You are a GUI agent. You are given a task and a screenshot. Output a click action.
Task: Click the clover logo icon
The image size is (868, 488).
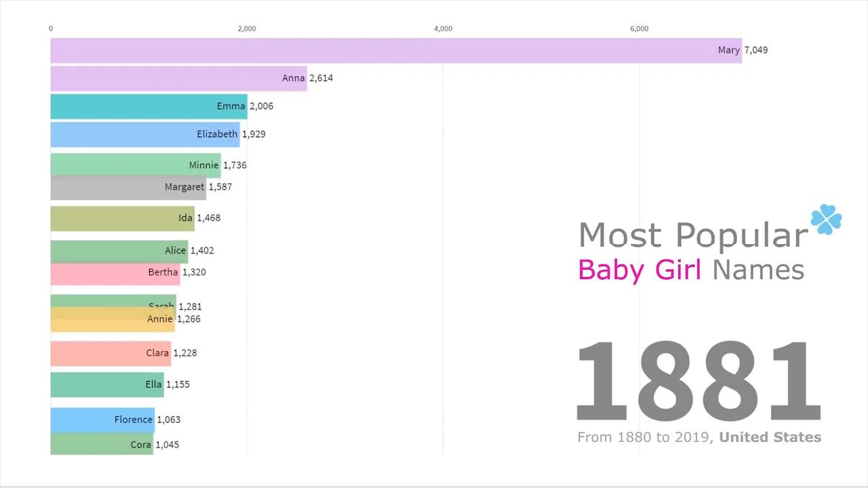(x=826, y=220)
